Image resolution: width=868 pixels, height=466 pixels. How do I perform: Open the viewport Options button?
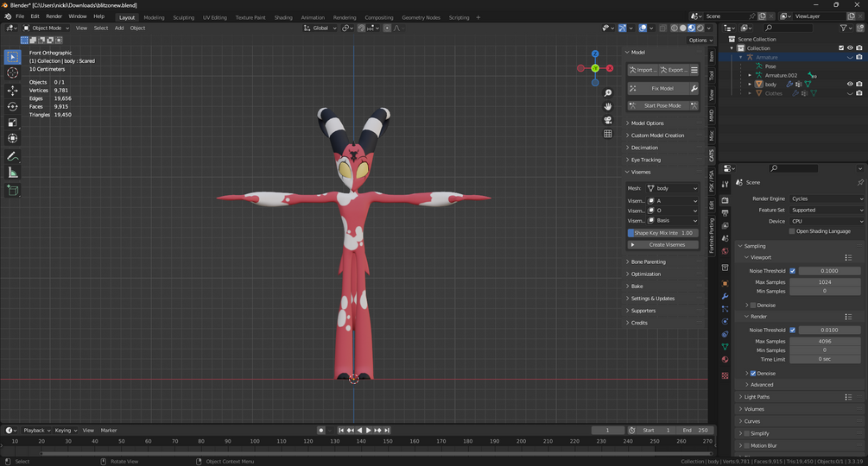(x=700, y=40)
